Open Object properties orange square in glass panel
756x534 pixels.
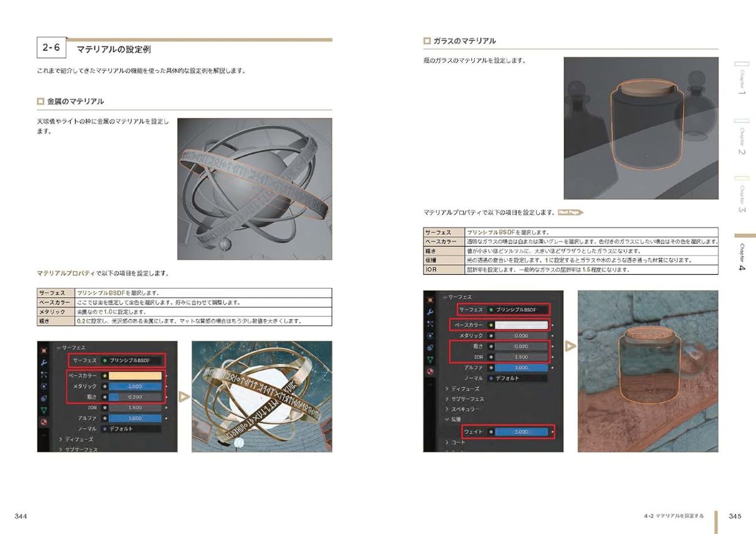point(430,300)
